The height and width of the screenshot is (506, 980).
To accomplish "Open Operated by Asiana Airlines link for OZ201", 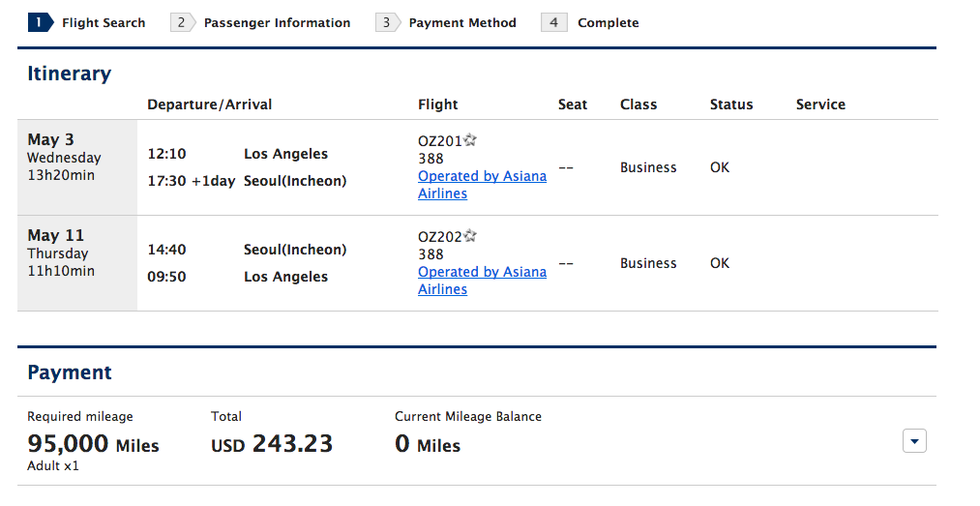I will coord(482,185).
